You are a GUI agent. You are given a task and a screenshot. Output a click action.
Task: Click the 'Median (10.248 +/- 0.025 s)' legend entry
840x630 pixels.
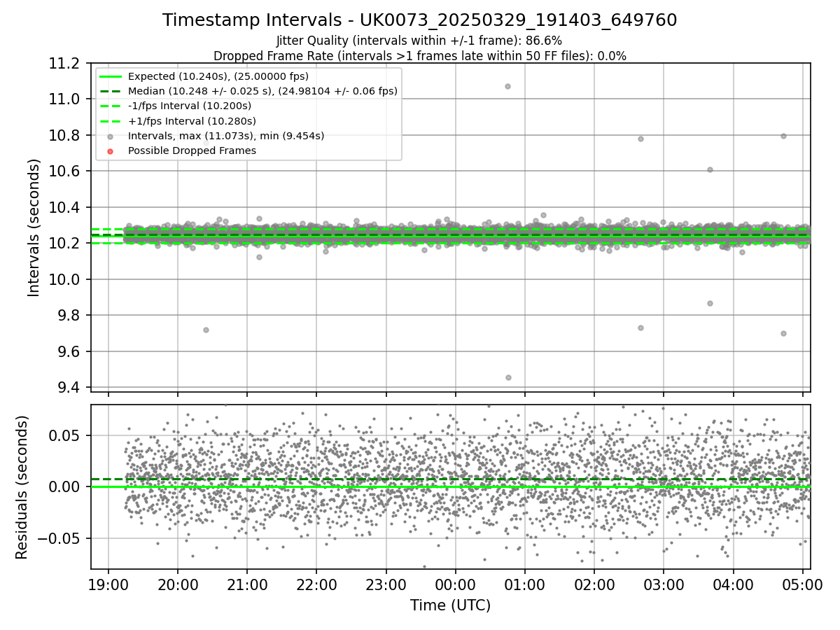(262, 91)
